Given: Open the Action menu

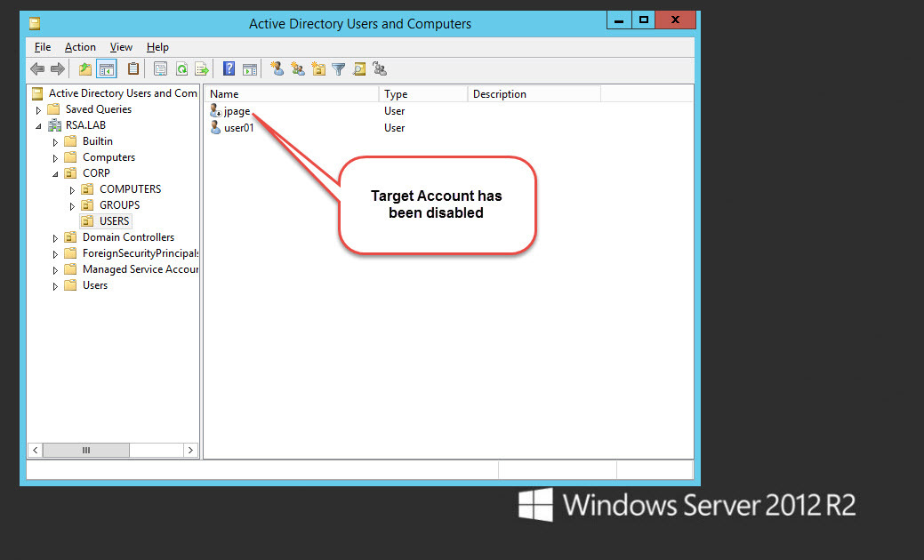Looking at the screenshot, I should (80, 47).
